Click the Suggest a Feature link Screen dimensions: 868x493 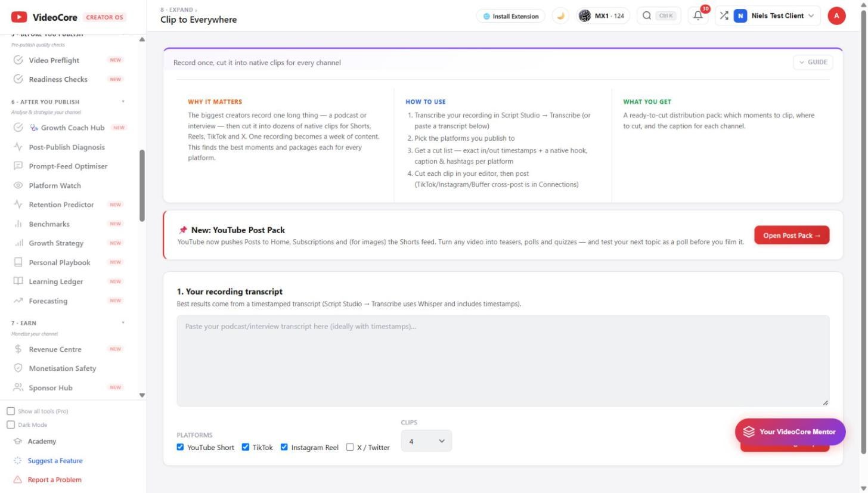tap(55, 461)
